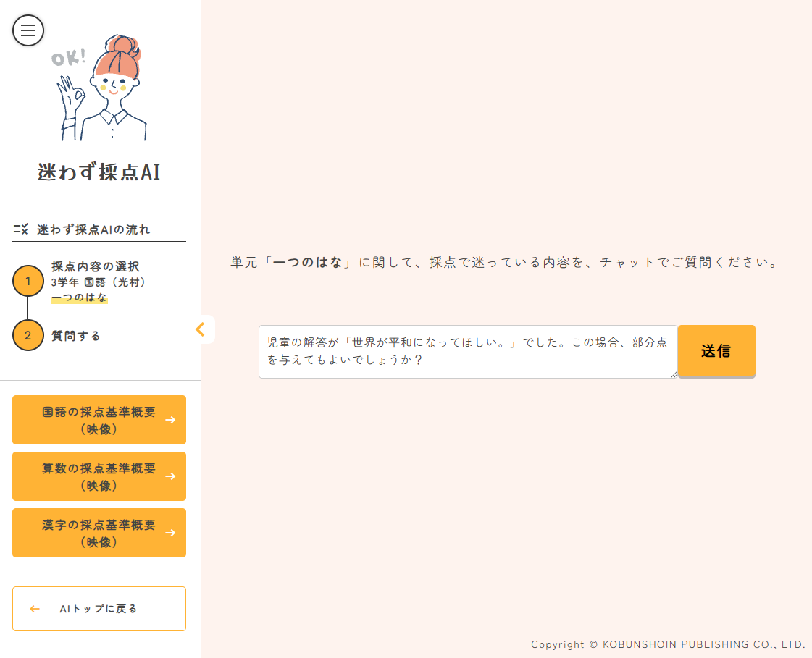
Task: Open 算数の採点基準概要 video
Action: click(x=99, y=476)
